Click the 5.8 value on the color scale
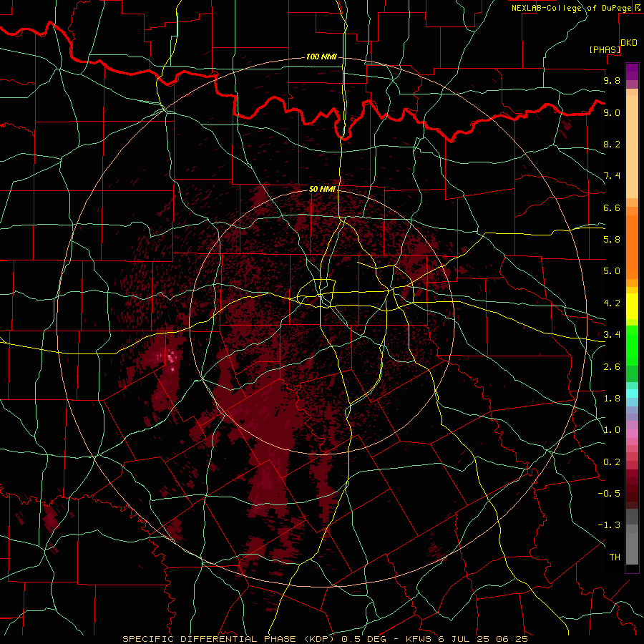Viewport: 644px width, 644px height. (612, 240)
